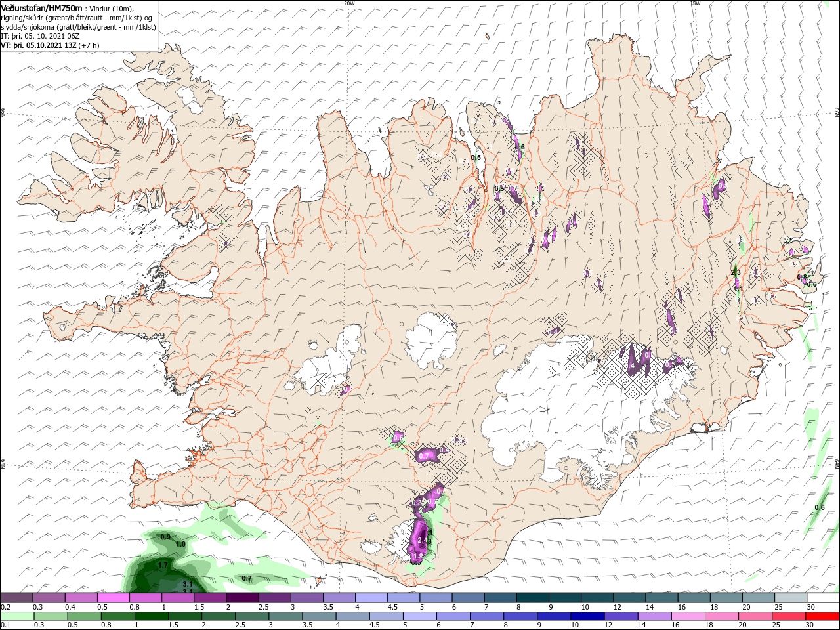The image size is (840, 630).
Task: Click the '0.1' label in lower legend row
Action: tap(5, 625)
